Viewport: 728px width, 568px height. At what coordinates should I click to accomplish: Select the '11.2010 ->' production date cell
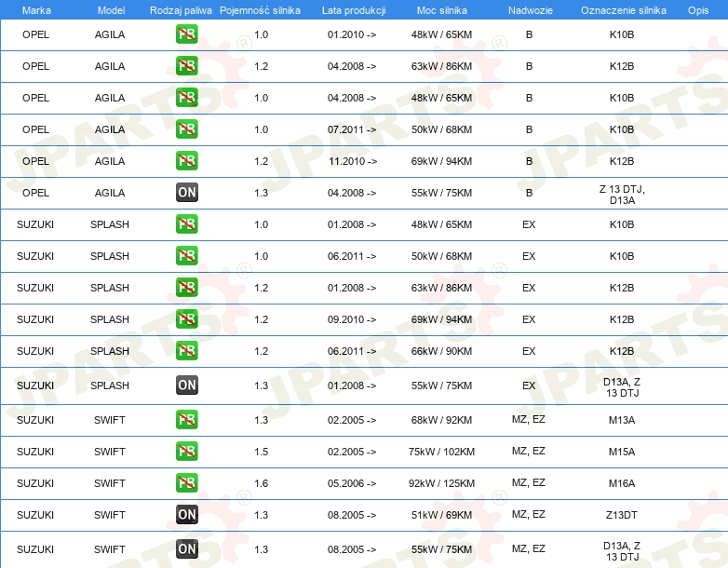click(x=353, y=161)
